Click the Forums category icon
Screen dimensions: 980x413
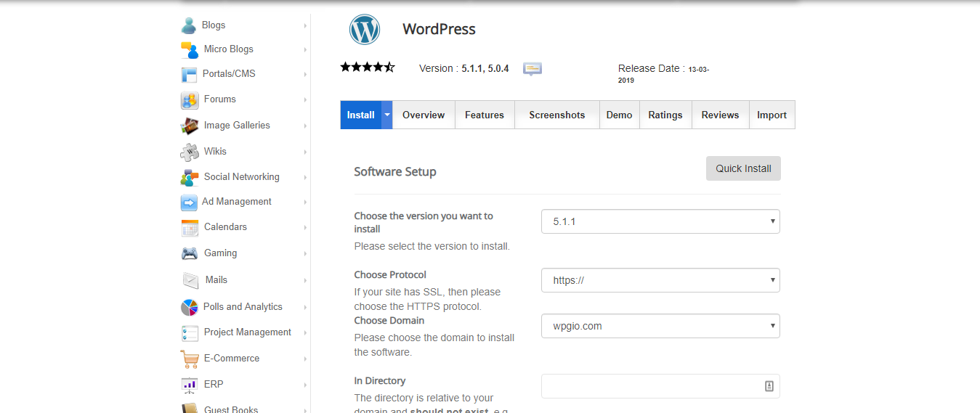coord(190,100)
